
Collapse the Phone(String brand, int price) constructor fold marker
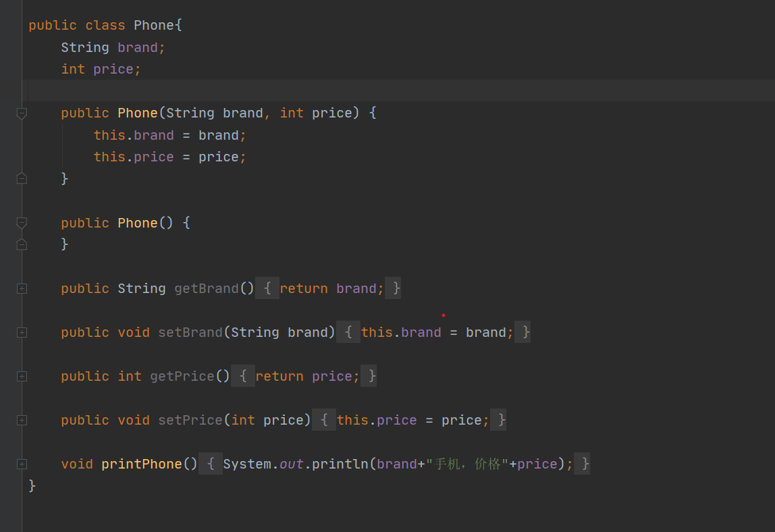click(x=22, y=113)
